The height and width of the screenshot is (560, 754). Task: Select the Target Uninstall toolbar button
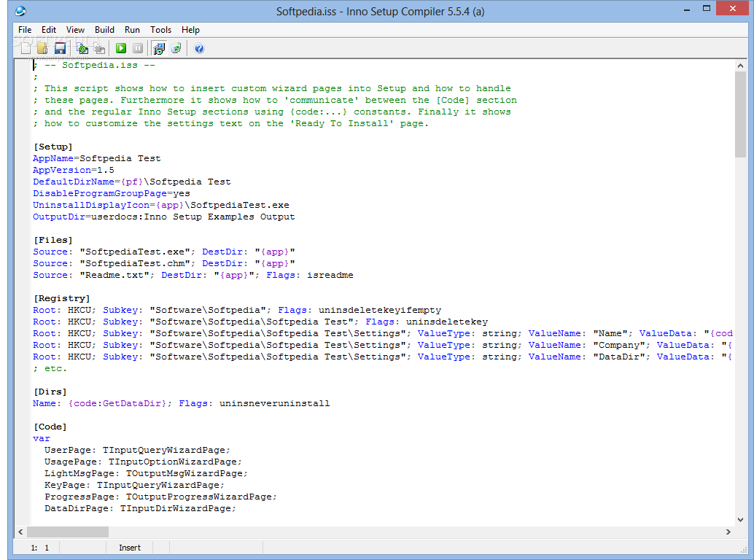click(176, 48)
